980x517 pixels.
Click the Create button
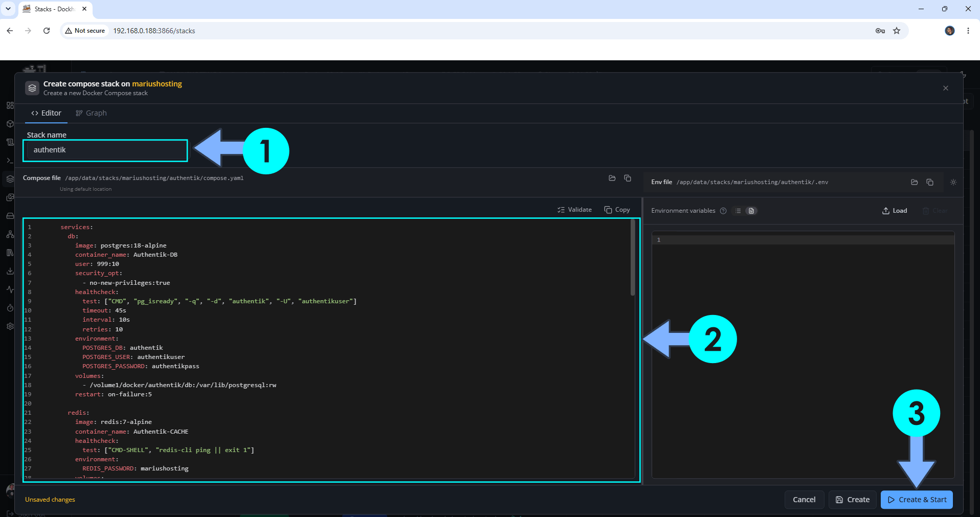point(853,500)
